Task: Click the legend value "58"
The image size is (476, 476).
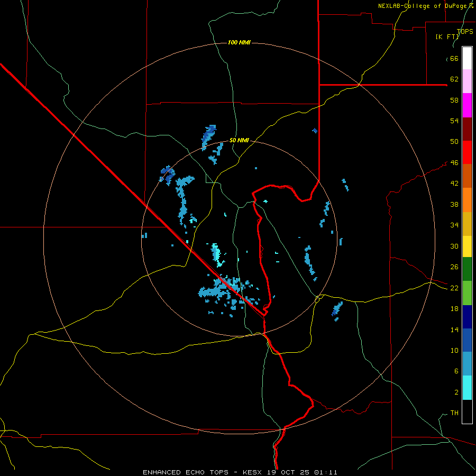Action: pos(454,100)
